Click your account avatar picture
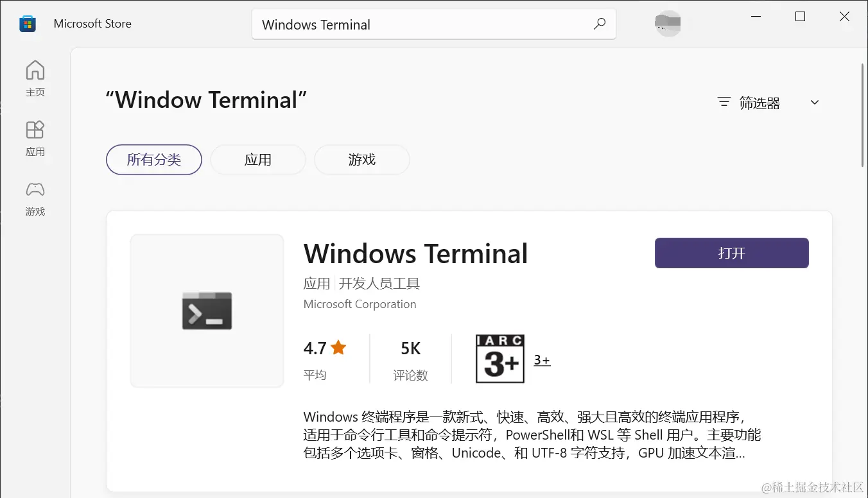The width and height of the screenshot is (868, 498). (668, 23)
